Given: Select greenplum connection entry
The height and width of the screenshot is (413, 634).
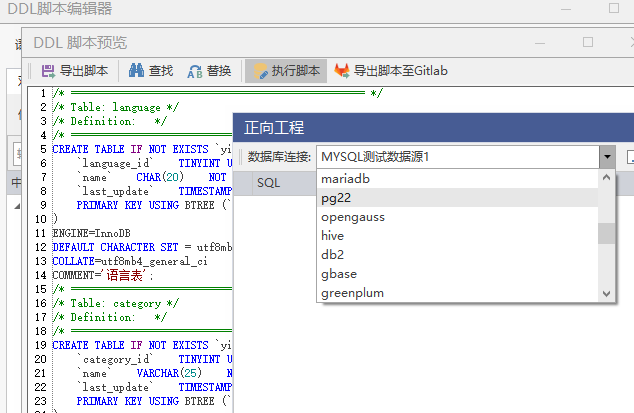Looking at the screenshot, I should (457, 293).
